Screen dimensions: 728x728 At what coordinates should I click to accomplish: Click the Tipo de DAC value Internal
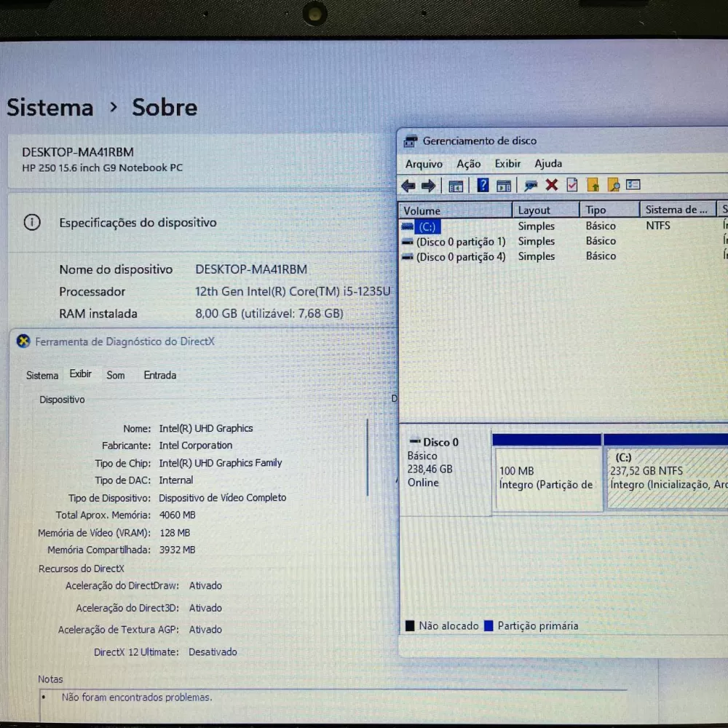click(x=176, y=480)
